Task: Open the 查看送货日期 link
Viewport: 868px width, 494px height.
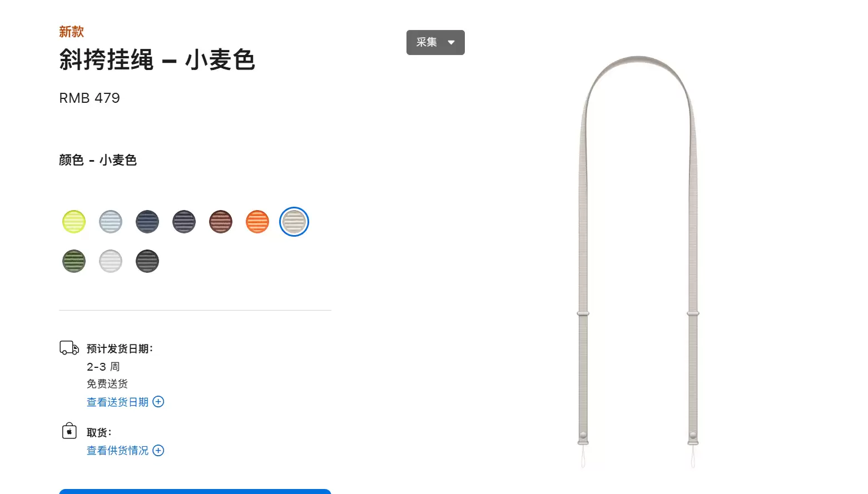Action: point(118,402)
